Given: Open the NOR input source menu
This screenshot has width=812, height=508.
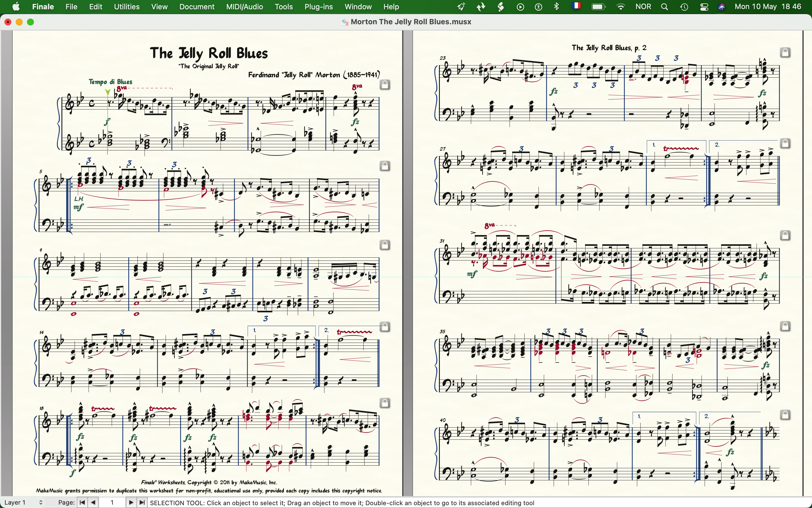Looking at the screenshot, I should [644, 7].
